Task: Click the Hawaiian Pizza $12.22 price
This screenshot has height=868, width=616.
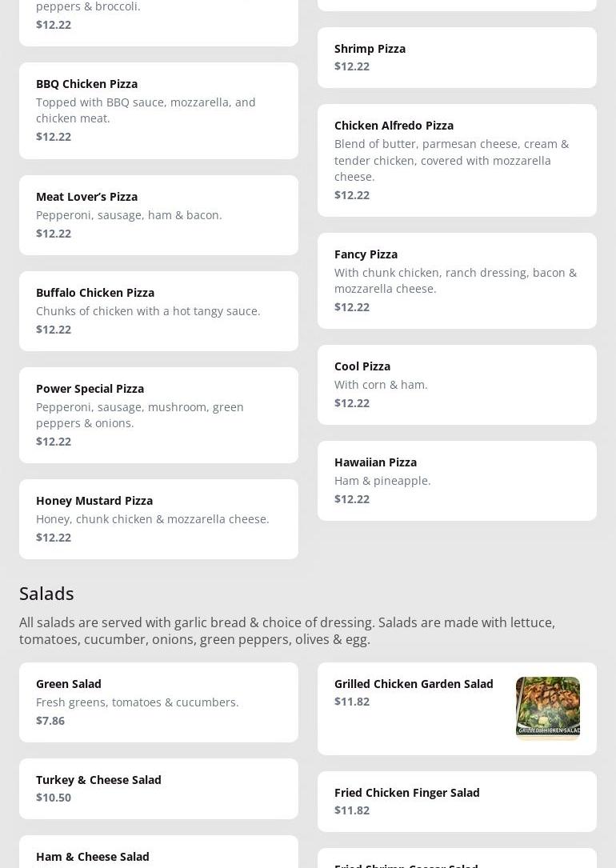Action: 352,498
